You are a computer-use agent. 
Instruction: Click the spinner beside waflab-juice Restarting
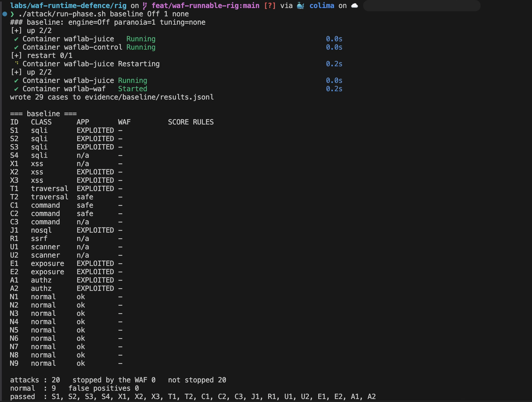pos(17,63)
